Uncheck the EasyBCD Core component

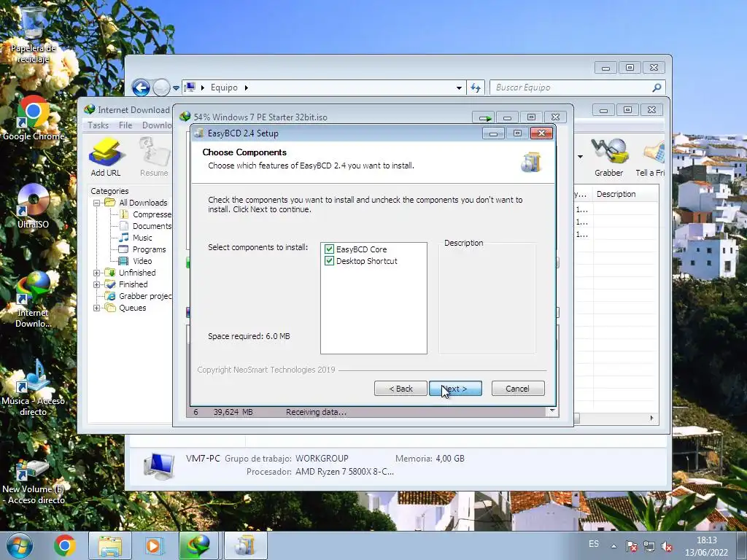coord(329,249)
